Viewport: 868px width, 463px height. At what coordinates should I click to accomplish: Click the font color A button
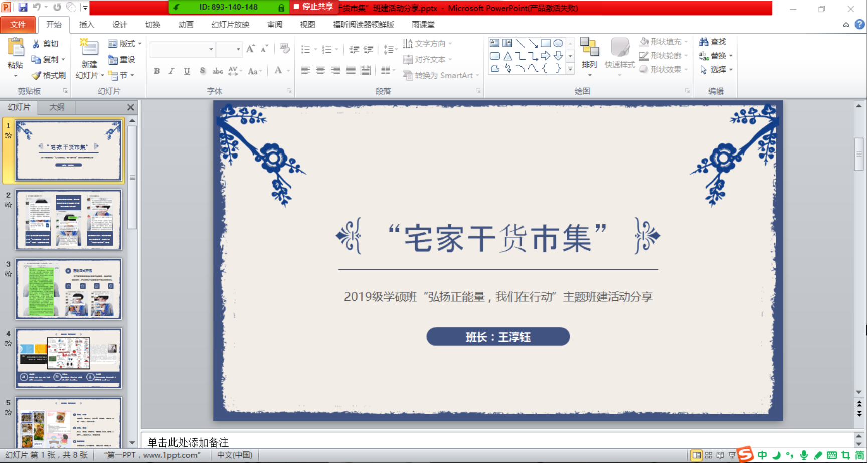(x=278, y=71)
